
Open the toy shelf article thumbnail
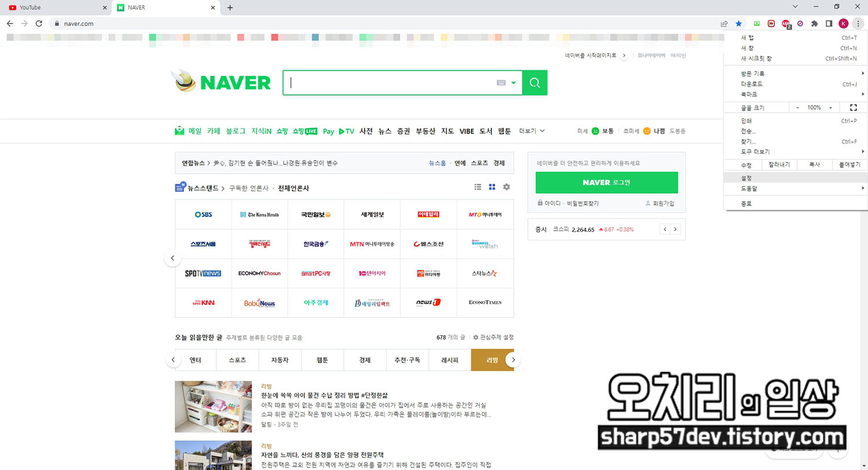click(x=214, y=406)
